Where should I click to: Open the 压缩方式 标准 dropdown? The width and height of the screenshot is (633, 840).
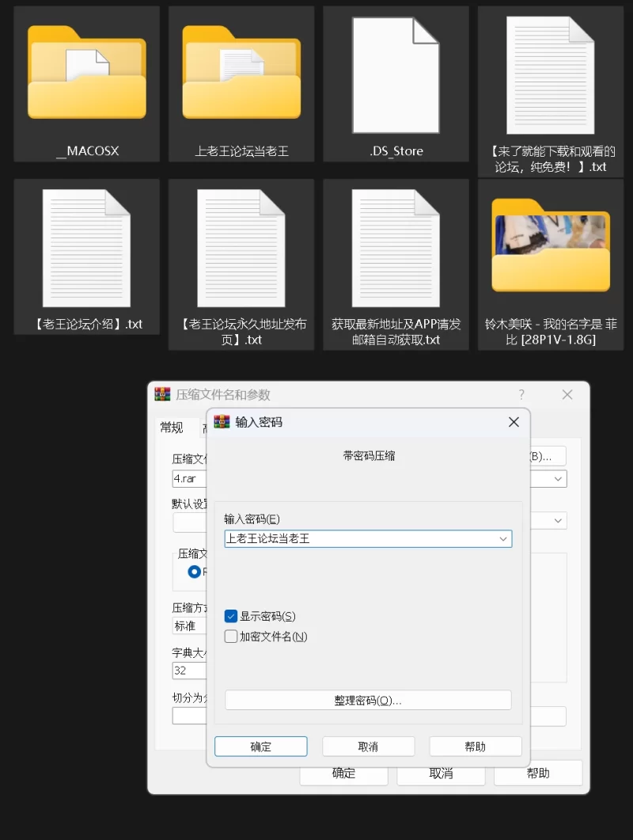click(188, 625)
